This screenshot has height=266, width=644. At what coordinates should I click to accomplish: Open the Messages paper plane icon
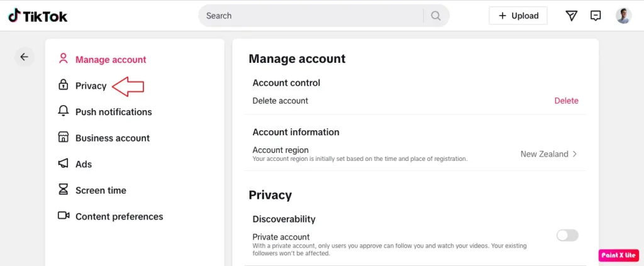(571, 16)
